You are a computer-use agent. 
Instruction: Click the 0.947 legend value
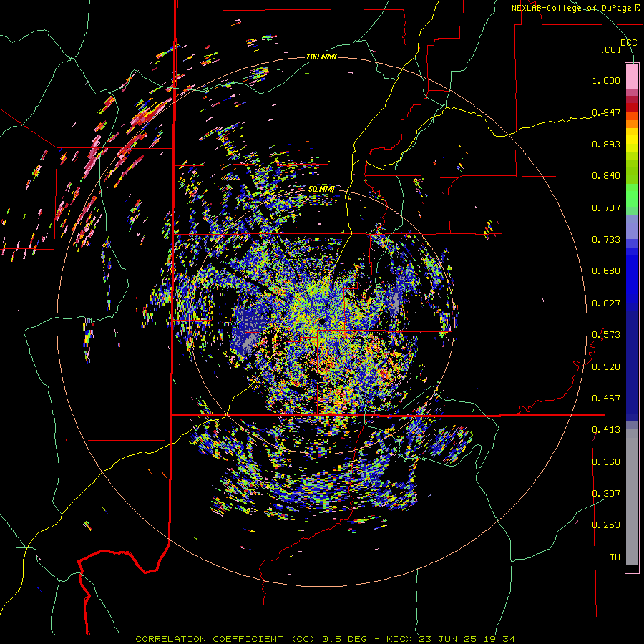[x=606, y=112]
